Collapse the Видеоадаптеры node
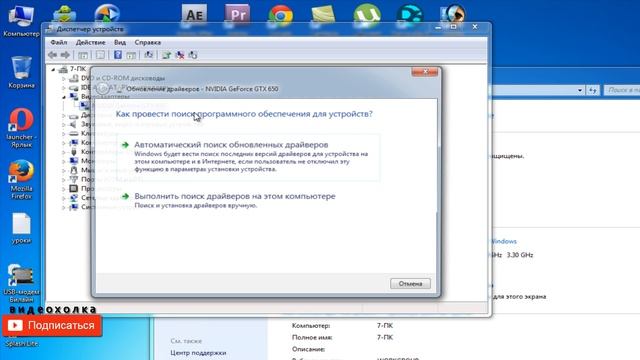This screenshot has height=360, width=640. [64, 97]
